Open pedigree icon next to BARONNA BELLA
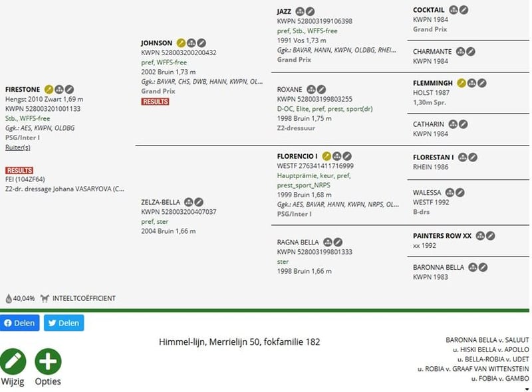This screenshot has height=392, width=532. click(x=472, y=267)
